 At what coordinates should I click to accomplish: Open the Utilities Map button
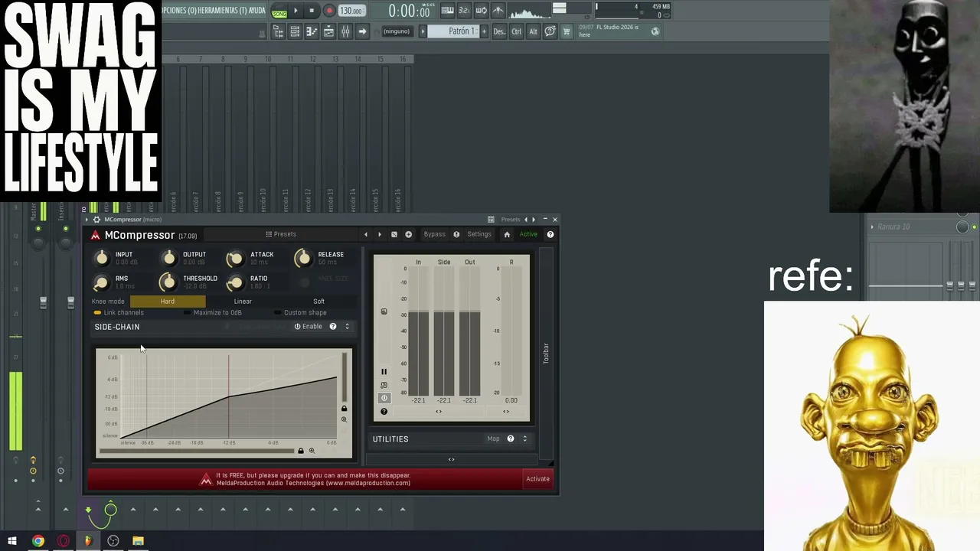click(x=493, y=439)
